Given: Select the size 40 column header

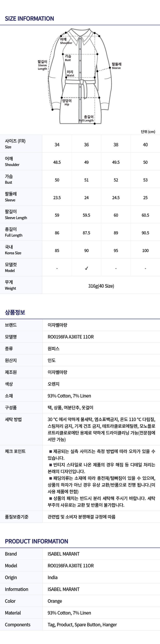Looking at the screenshot, I should point(145,144).
